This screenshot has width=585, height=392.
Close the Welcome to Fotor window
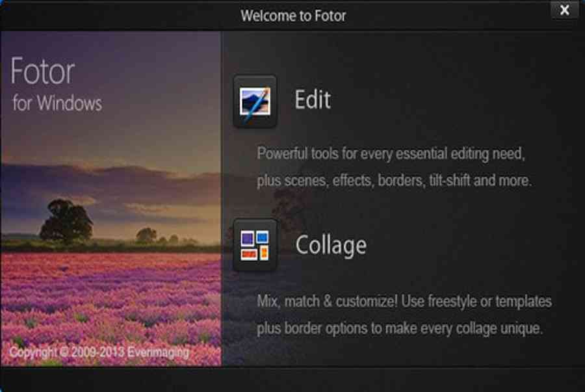pos(564,10)
